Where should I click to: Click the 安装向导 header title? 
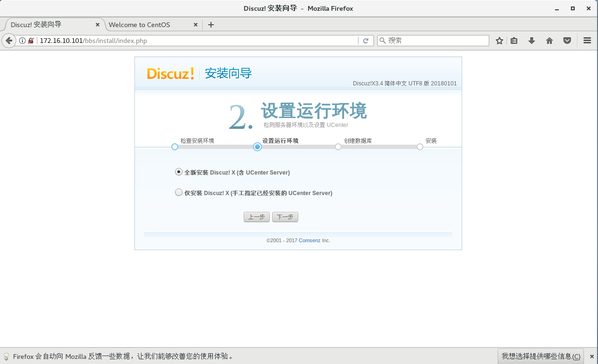[x=228, y=73]
